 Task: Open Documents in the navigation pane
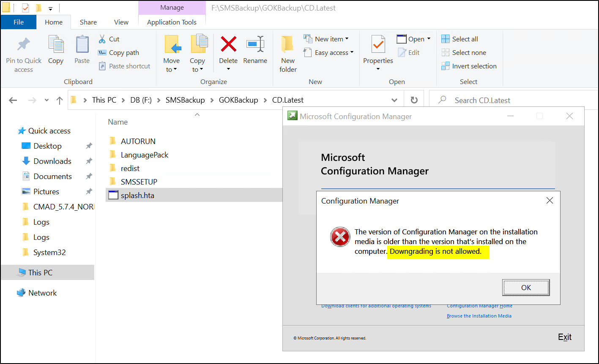pos(52,176)
